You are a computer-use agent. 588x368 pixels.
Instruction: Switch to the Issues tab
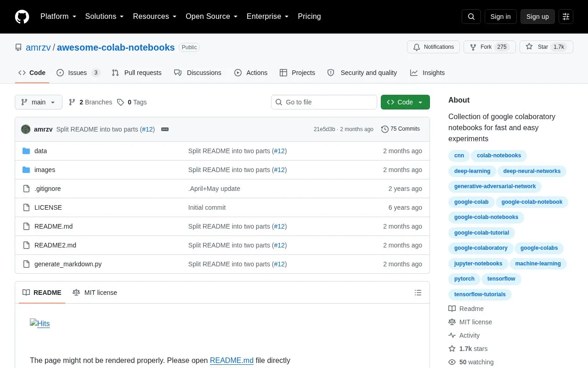click(x=78, y=73)
